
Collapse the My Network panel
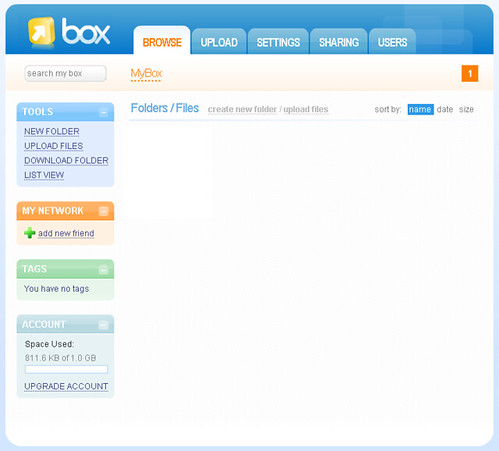point(104,211)
